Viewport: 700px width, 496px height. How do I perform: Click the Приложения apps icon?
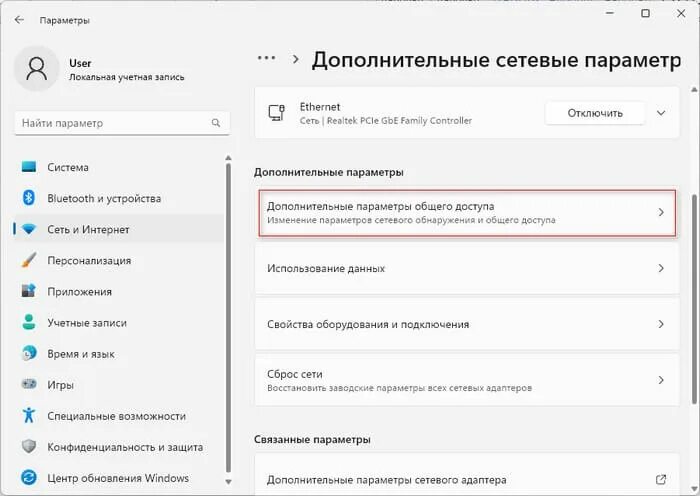pos(29,291)
